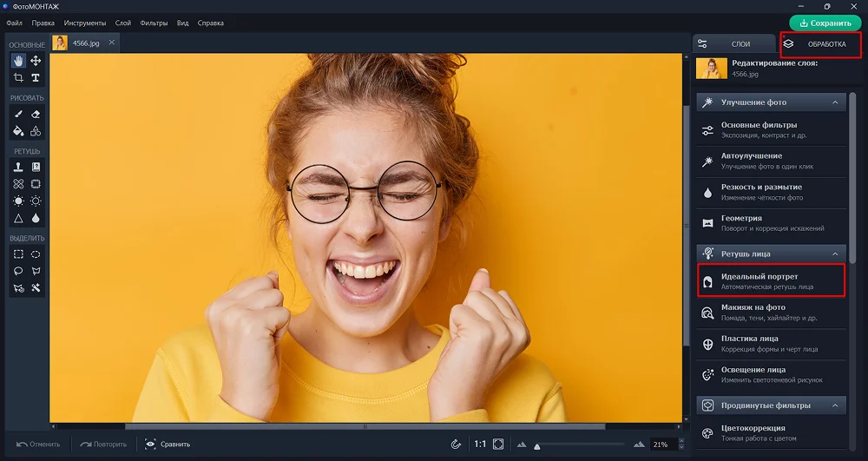This screenshot has height=461, width=868.
Task: Click the green Сохранить button
Action: 825,23
